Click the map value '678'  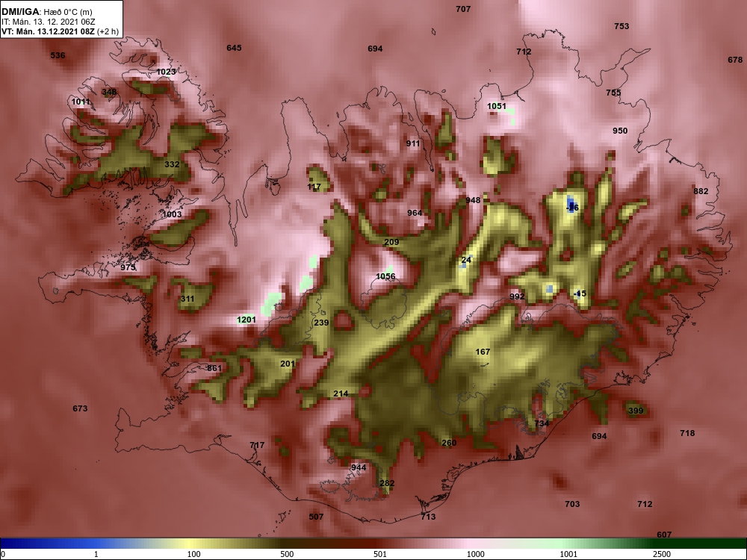pyautogui.click(x=735, y=60)
